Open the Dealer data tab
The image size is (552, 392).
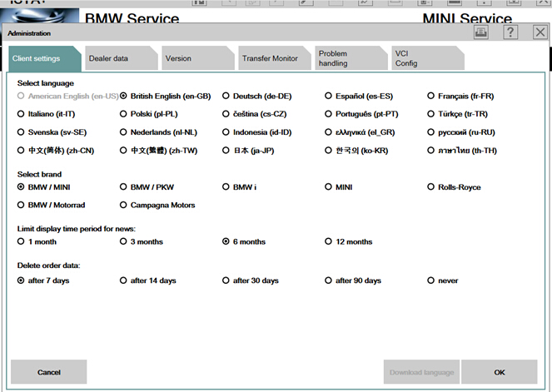[x=122, y=58]
